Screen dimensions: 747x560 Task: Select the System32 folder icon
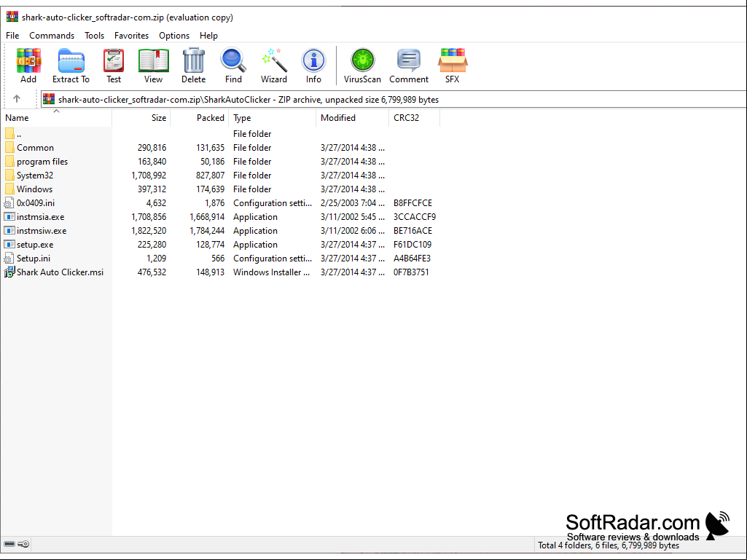pyautogui.click(x=9, y=176)
